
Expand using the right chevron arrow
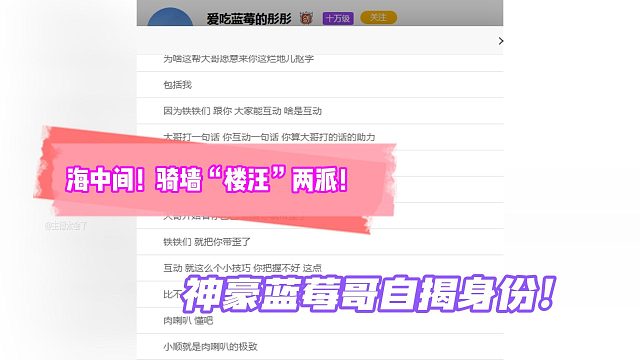pos(500,41)
